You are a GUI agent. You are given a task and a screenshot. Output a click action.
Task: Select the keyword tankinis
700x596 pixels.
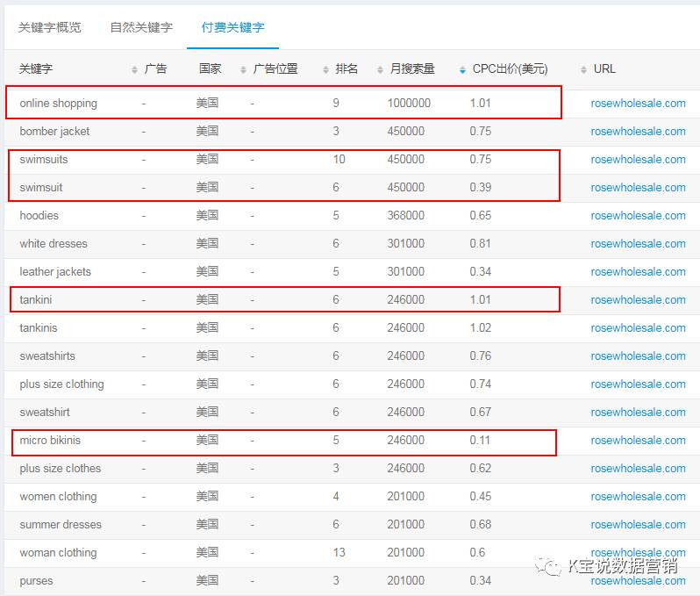pos(38,328)
